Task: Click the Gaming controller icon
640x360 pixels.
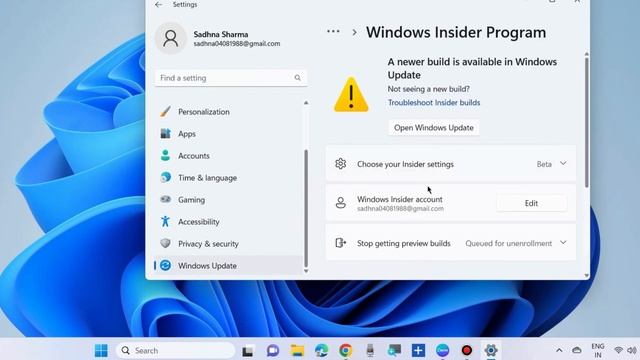Action: [x=165, y=199]
